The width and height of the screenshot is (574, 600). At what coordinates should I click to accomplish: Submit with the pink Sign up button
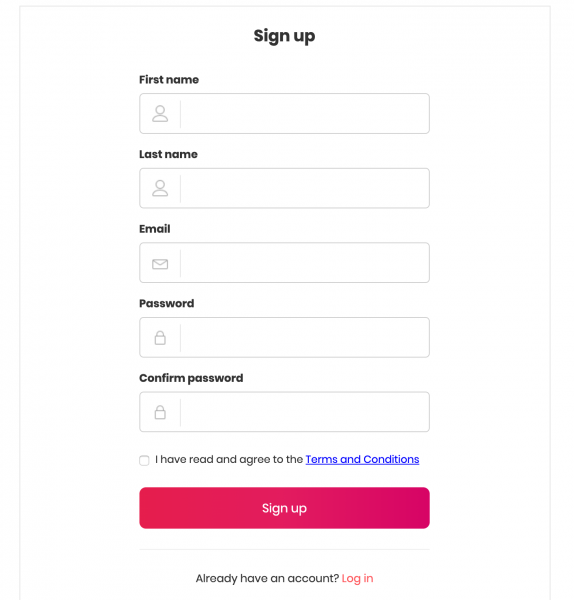pos(284,508)
